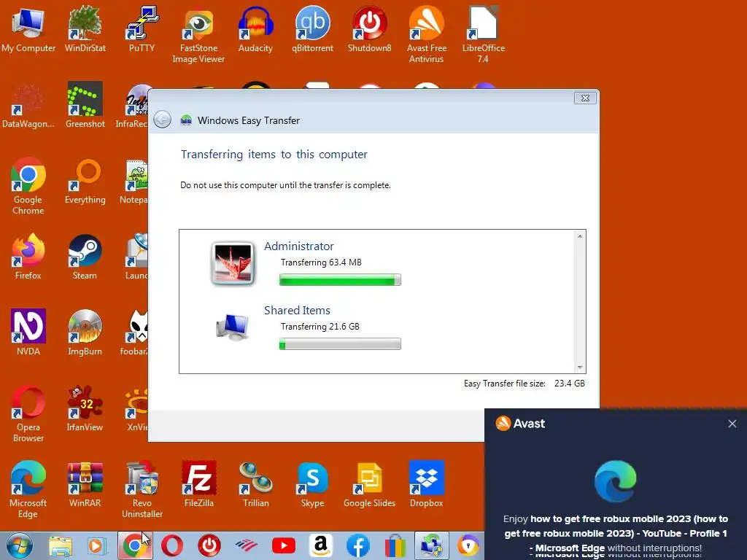Select the Google Chrome desktop shortcut

pos(28,187)
